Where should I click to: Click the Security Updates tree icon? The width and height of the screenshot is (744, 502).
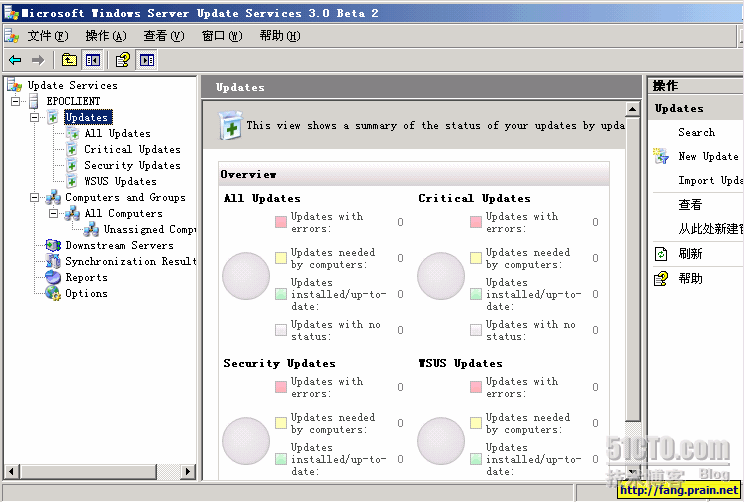click(72, 165)
